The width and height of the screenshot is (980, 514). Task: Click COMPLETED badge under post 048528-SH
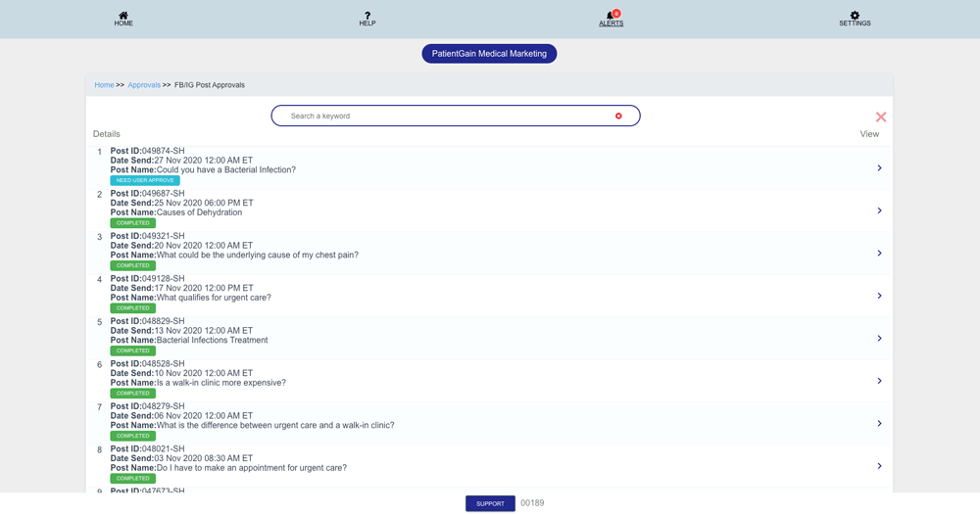[133, 394]
